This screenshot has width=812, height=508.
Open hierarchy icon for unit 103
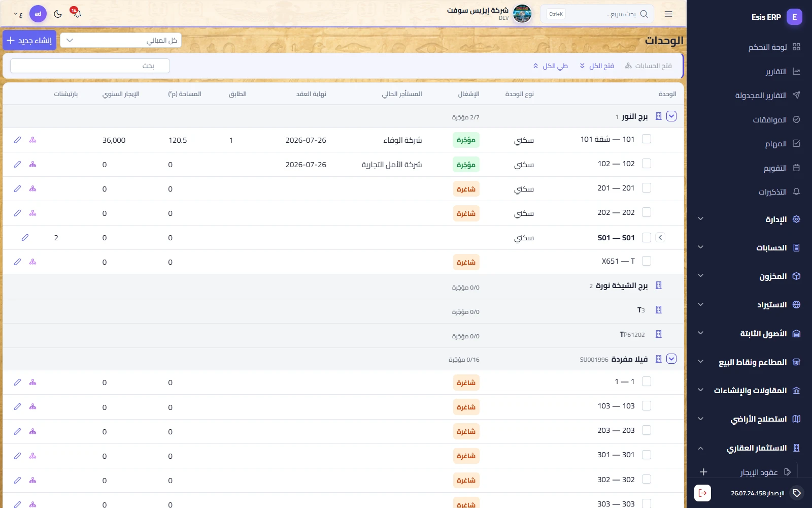click(33, 406)
